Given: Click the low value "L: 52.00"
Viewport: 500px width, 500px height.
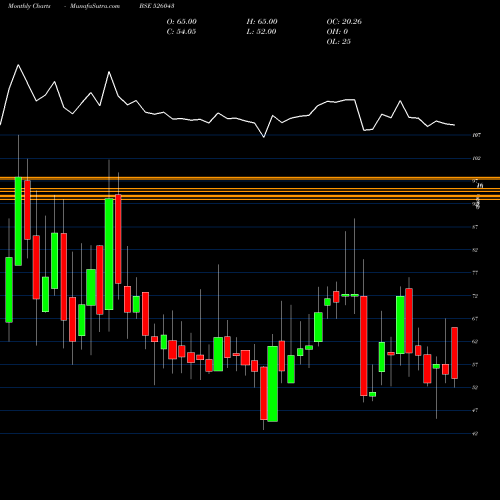Looking at the screenshot, I should click(261, 32).
